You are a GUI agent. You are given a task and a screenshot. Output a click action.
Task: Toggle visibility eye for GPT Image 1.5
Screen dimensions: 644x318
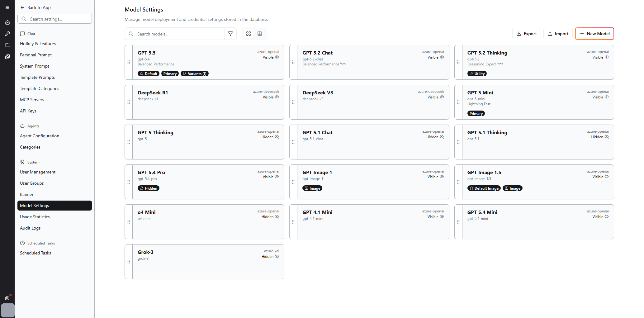(x=607, y=177)
